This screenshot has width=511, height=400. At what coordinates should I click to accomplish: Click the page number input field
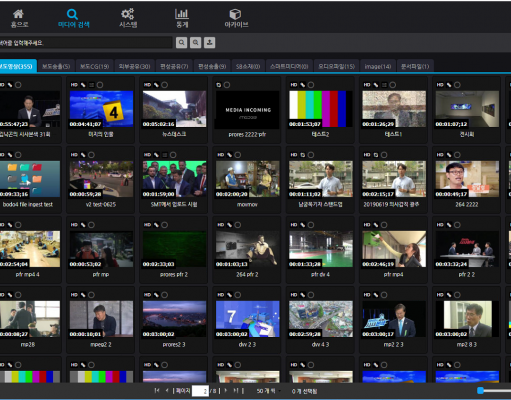point(200,391)
